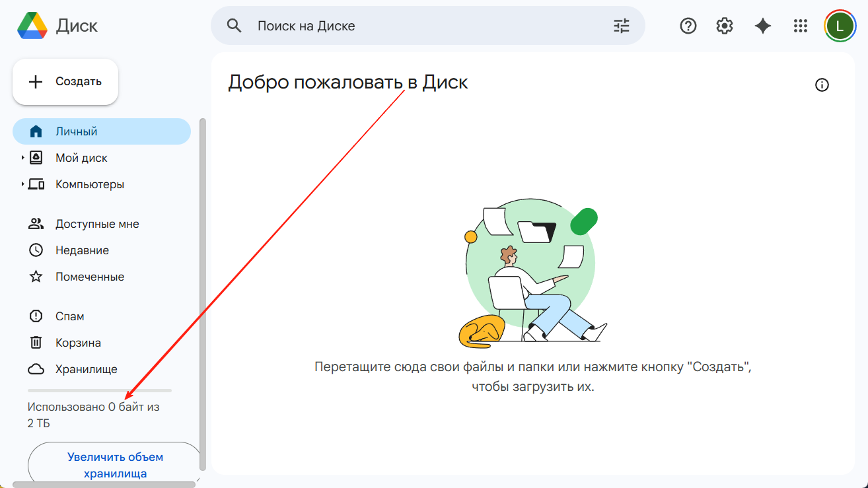Open the Google apps grid
This screenshot has width=868, height=488.
click(x=801, y=26)
